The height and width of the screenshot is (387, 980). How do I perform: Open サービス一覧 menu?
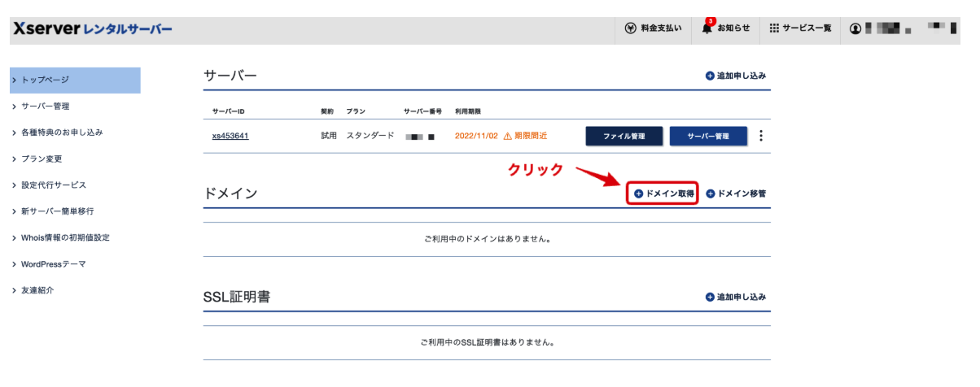807,28
